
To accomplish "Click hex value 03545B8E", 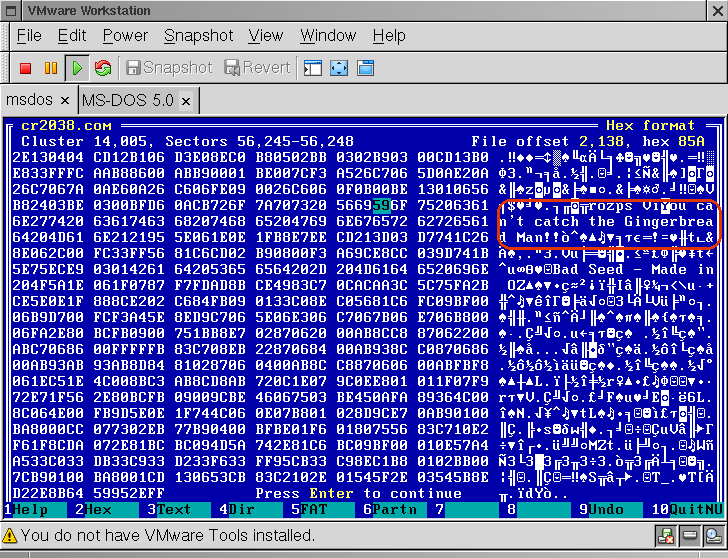I will click(x=453, y=477).
